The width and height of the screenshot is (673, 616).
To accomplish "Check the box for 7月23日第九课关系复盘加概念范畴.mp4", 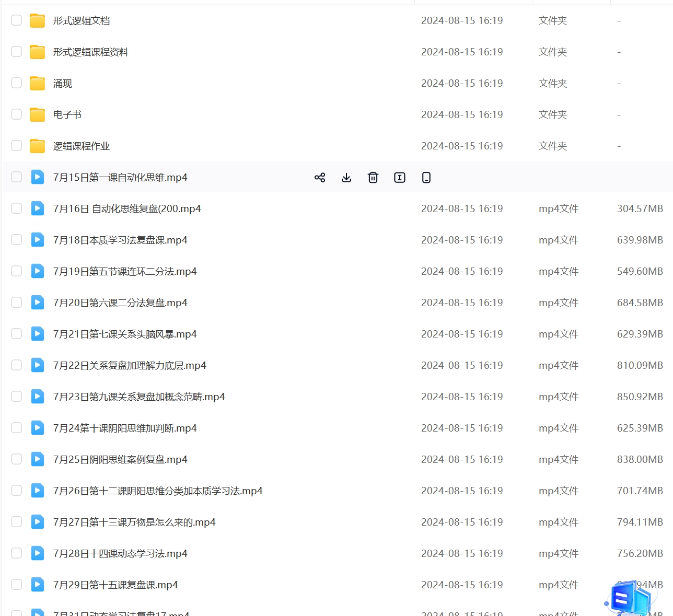I will (17, 397).
